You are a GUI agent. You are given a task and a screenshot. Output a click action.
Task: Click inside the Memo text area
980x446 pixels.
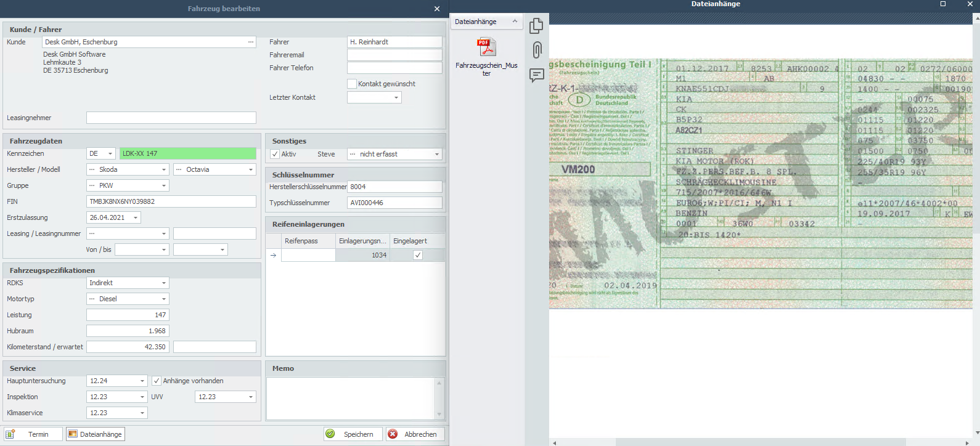point(350,399)
